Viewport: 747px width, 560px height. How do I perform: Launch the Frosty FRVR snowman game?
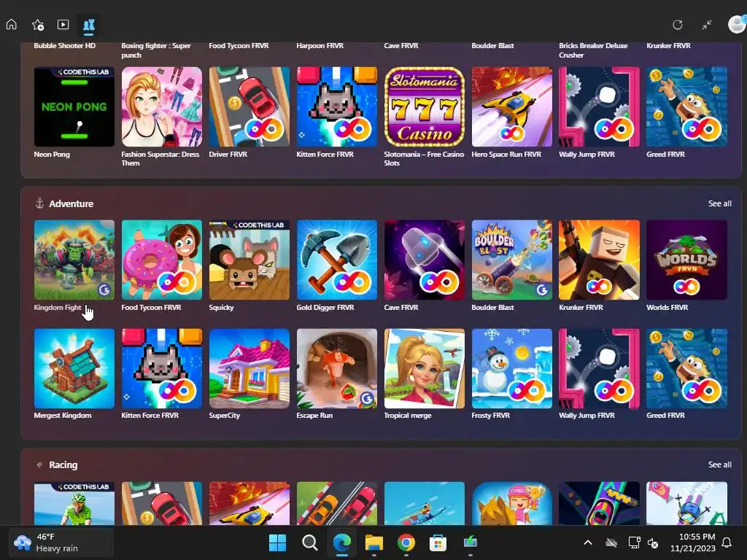coord(512,368)
